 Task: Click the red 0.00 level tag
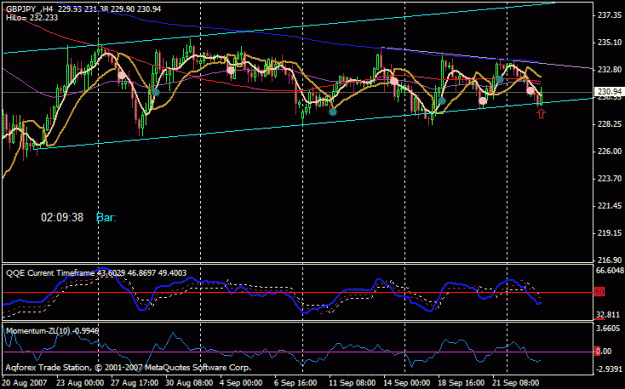(603, 351)
